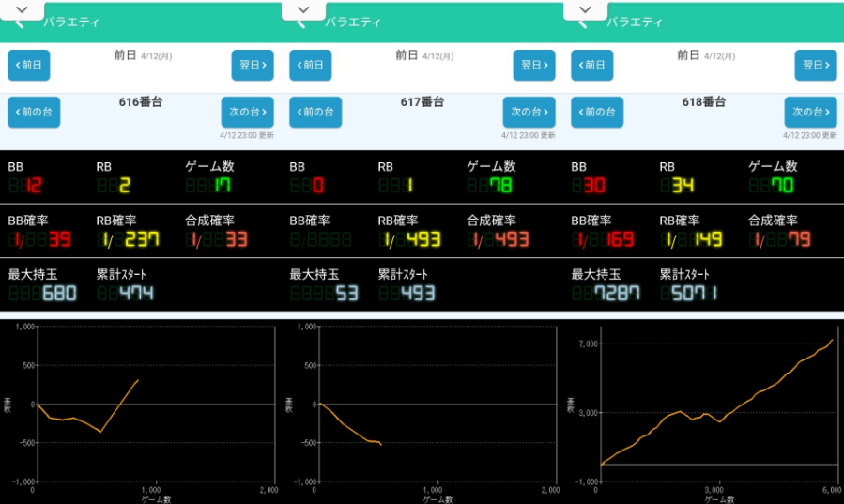Click 前日 button in the 617番台 panel

coord(311,66)
